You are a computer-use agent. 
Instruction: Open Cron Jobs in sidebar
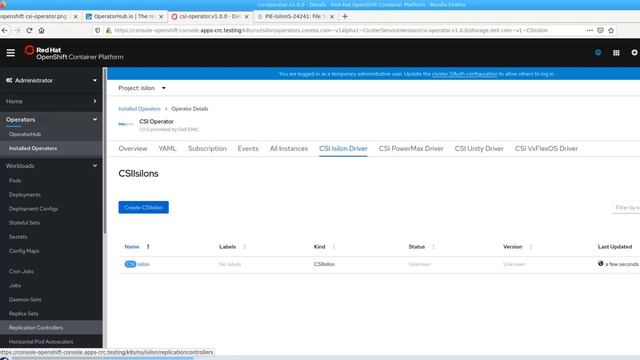pos(22,271)
